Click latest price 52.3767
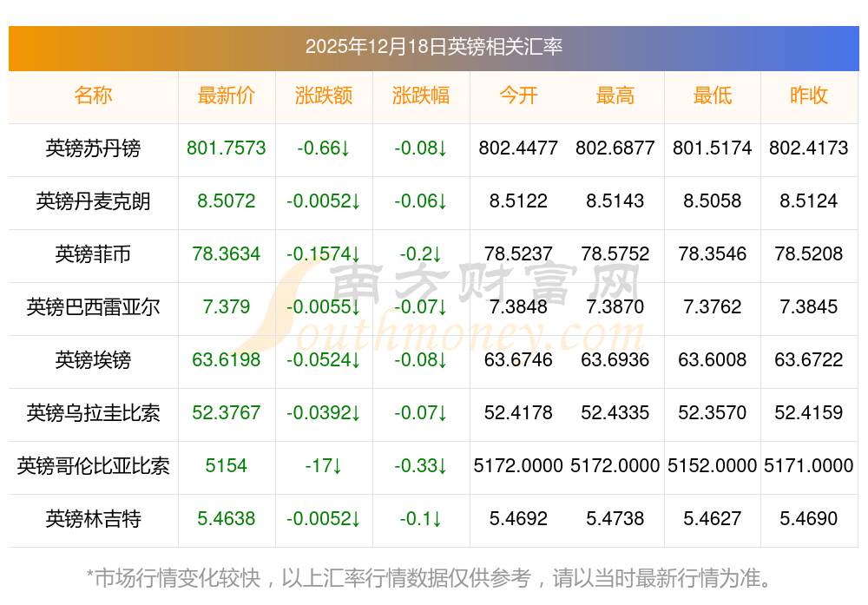 point(226,413)
